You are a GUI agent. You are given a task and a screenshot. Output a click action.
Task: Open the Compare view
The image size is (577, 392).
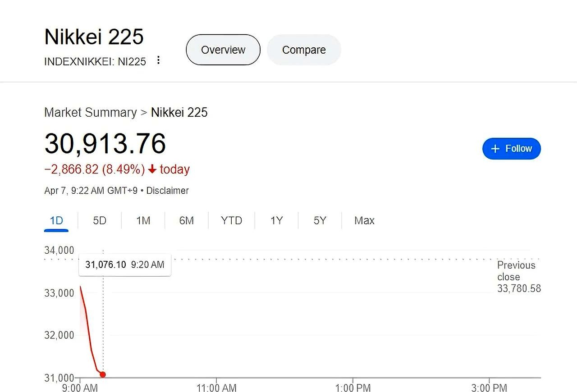coord(304,50)
